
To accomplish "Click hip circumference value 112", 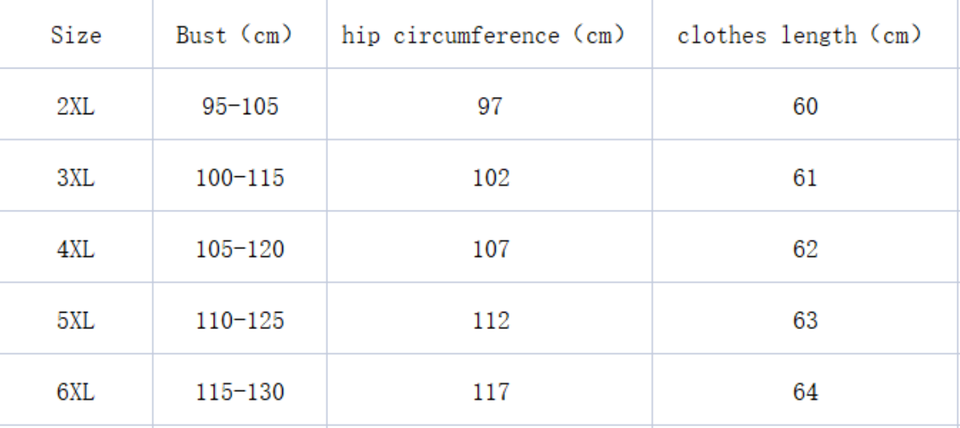I will [489, 321].
